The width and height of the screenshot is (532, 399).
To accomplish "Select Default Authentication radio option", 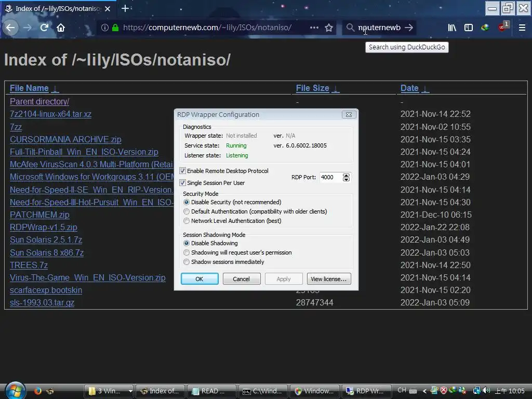I will coord(187,211).
